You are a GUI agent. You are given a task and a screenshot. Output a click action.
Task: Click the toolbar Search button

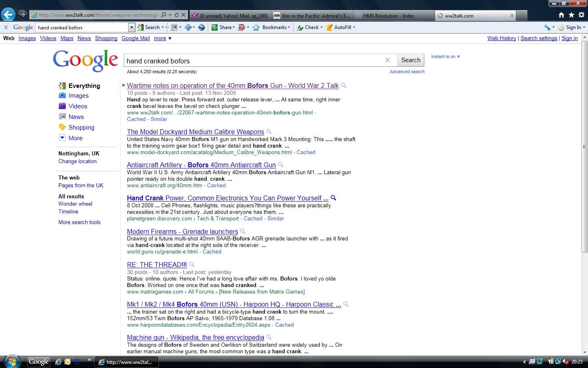coord(150,27)
